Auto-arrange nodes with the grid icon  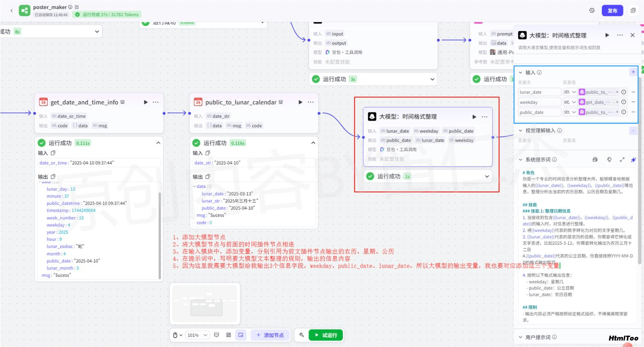click(228, 335)
